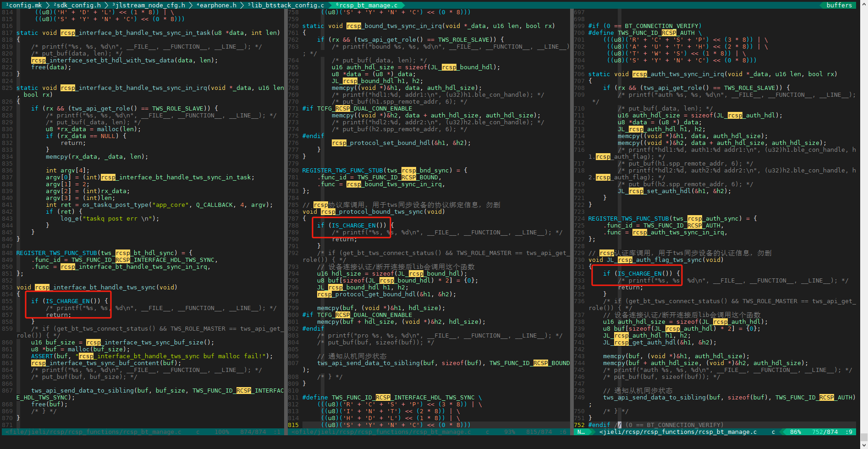Select the rcsp_bt_manage.c buffer tab
The width and height of the screenshot is (868, 449).
pos(367,5)
